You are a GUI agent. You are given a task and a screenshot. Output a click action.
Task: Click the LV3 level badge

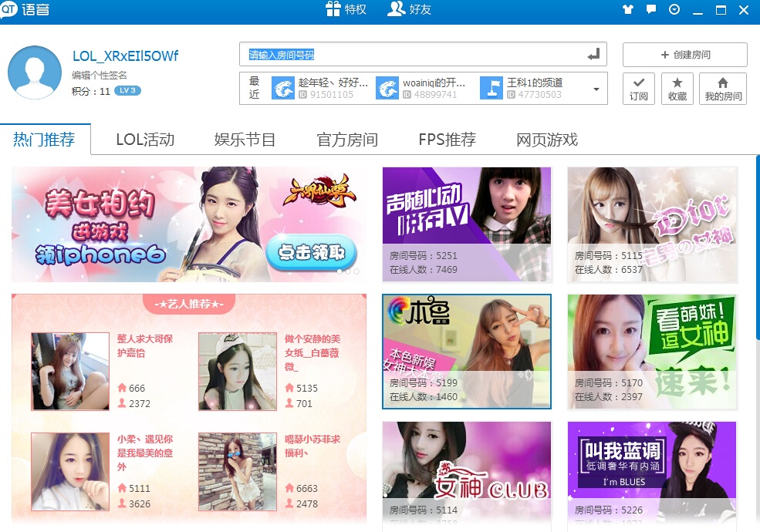point(127,91)
